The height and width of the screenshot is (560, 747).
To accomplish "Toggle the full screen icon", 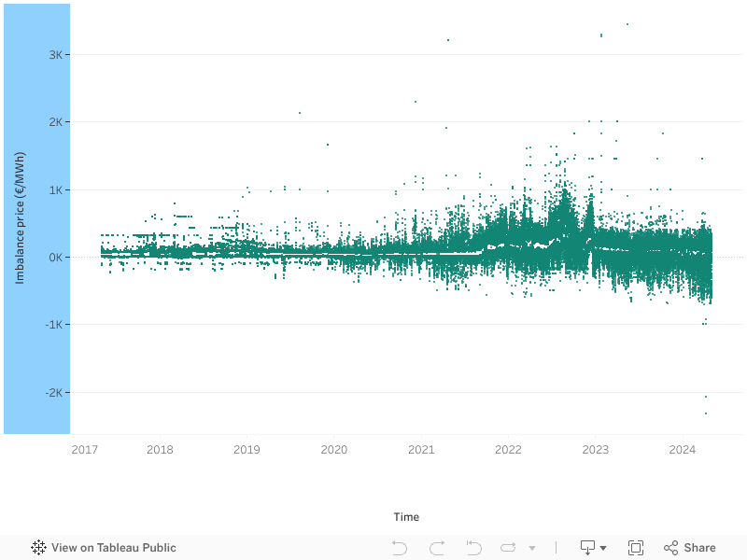I will click(636, 548).
